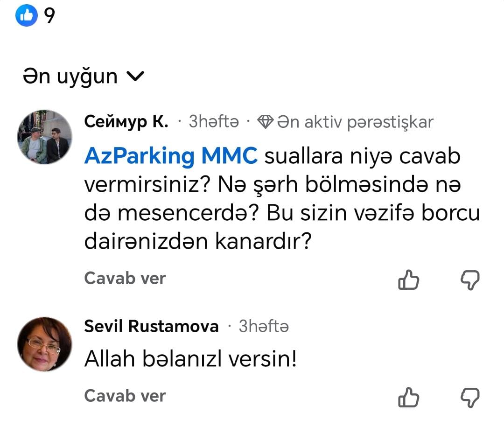Open the AzParking MMC mention link
504x448 pixels.
pyautogui.click(x=171, y=156)
